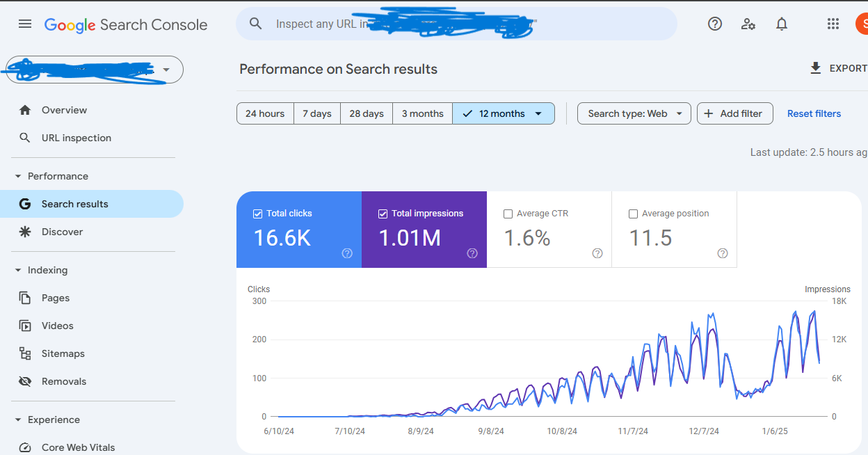Select the 28 days range tab
The width and height of the screenshot is (868, 455).
tap(367, 113)
